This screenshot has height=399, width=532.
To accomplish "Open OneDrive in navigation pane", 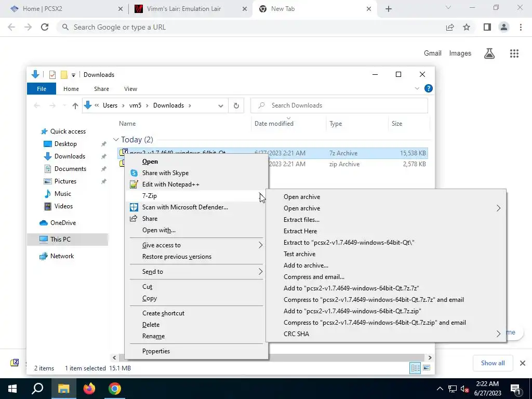I will [63, 223].
